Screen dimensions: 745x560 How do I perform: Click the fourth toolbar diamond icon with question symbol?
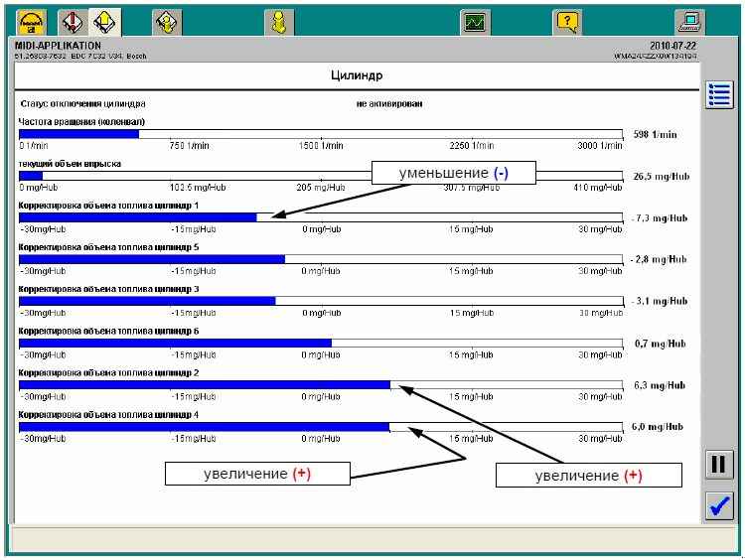click(167, 21)
